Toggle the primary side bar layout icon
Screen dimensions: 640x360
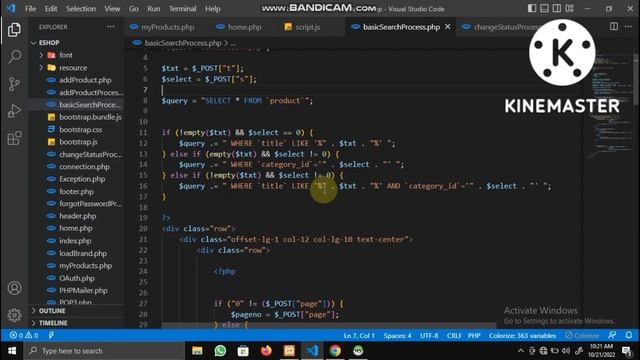pos(532,8)
